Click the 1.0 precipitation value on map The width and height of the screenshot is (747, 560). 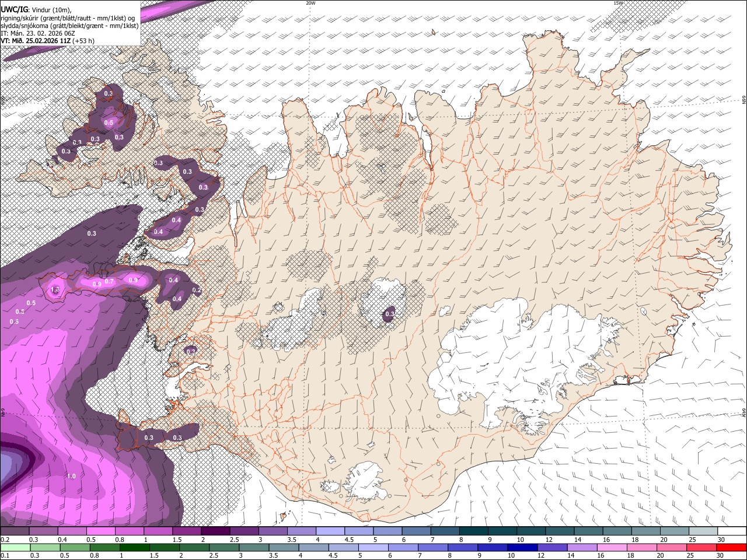point(71,477)
